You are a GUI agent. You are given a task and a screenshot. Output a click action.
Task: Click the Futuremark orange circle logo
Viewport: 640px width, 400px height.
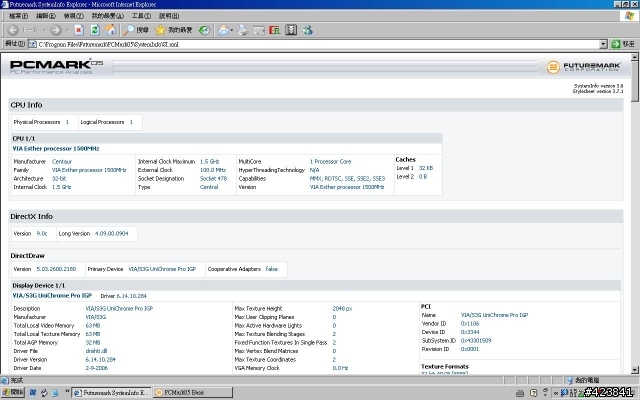(553, 67)
